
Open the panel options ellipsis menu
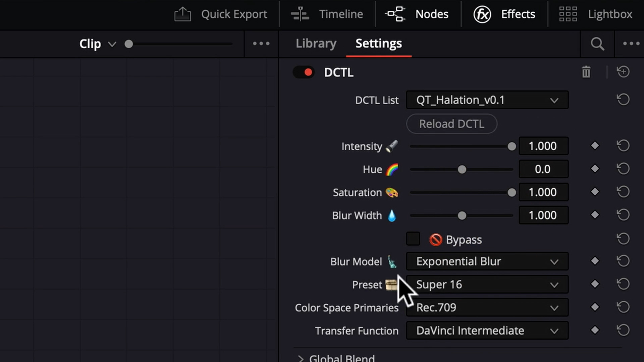631,44
